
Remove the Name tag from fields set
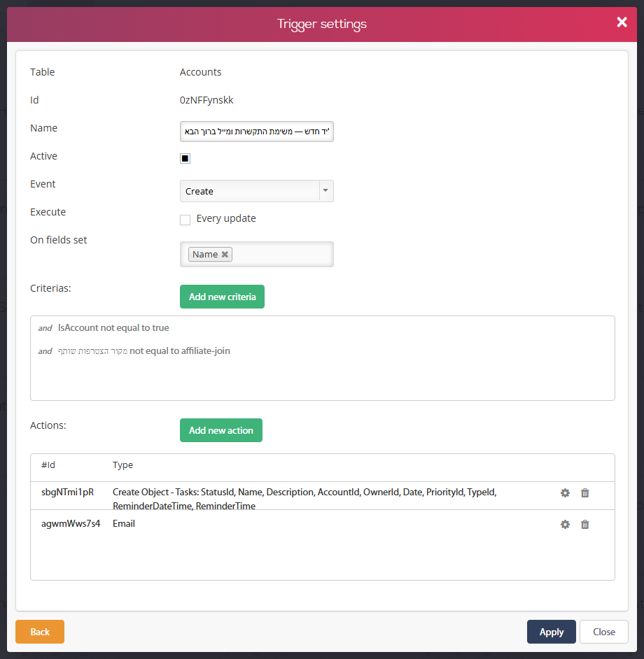click(225, 254)
